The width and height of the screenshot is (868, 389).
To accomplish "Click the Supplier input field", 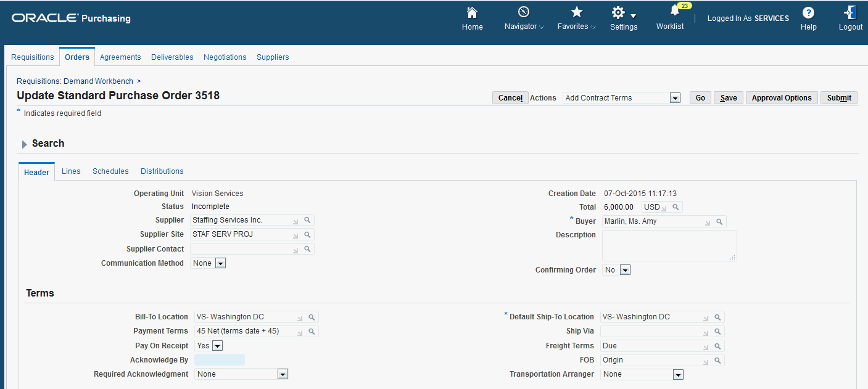I will (x=246, y=220).
